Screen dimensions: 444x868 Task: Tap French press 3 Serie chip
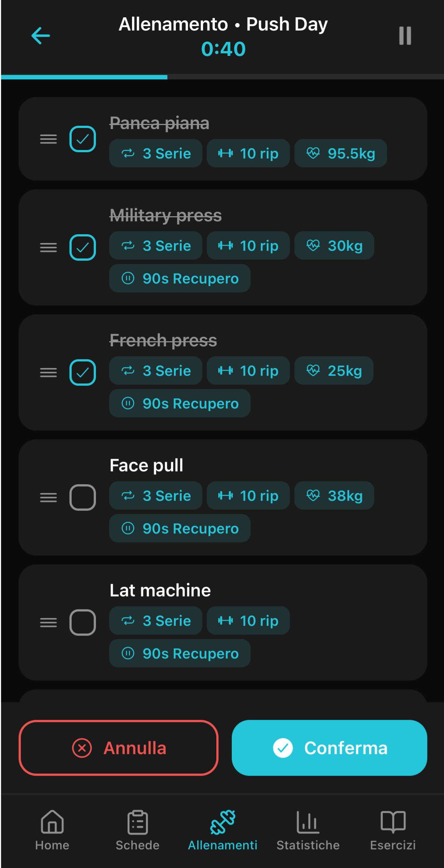click(156, 371)
